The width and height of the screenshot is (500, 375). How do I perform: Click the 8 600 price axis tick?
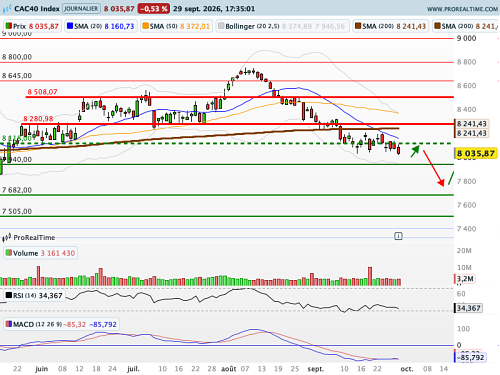click(466, 86)
